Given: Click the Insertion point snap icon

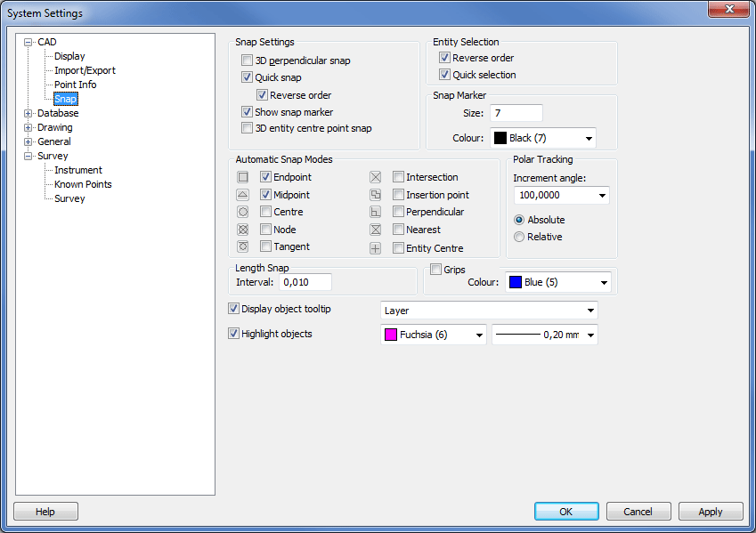Looking at the screenshot, I should [x=376, y=195].
